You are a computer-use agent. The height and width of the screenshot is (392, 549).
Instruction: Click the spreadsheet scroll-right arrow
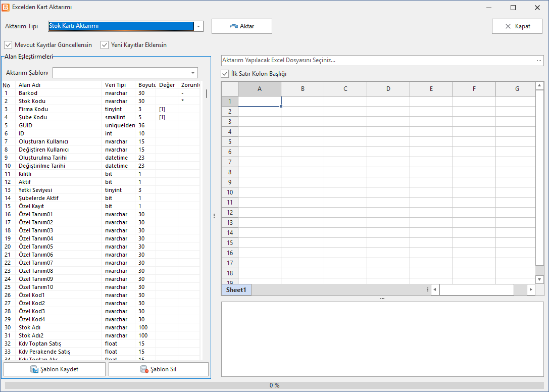(x=531, y=290)
